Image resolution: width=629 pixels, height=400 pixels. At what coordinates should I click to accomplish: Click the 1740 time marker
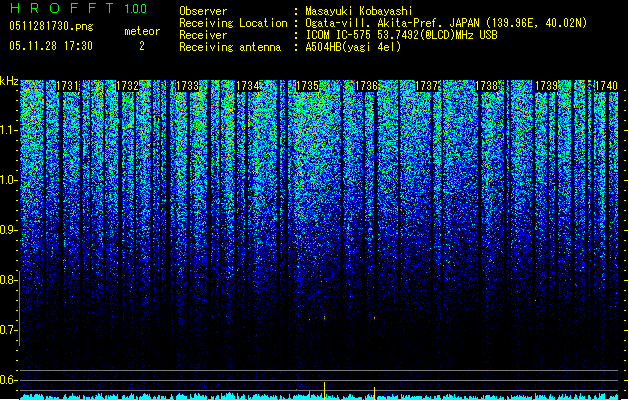click(x=606, y=86)
